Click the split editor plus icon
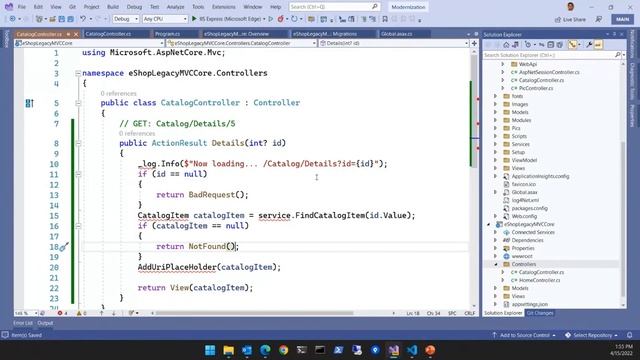 474,43
